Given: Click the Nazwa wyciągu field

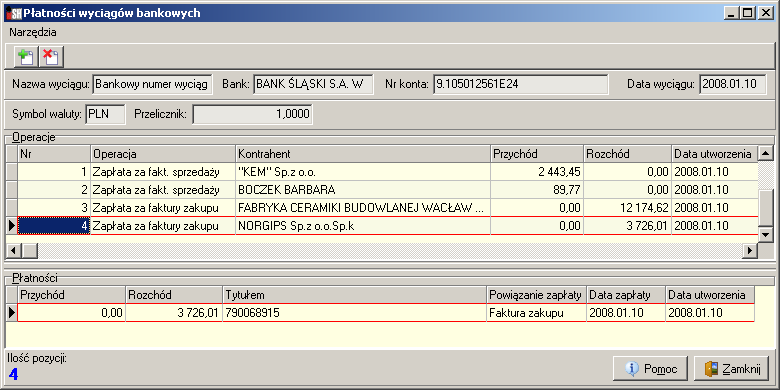Looking at the screenshot, I should pyautogui.click(x=153, y=85).
